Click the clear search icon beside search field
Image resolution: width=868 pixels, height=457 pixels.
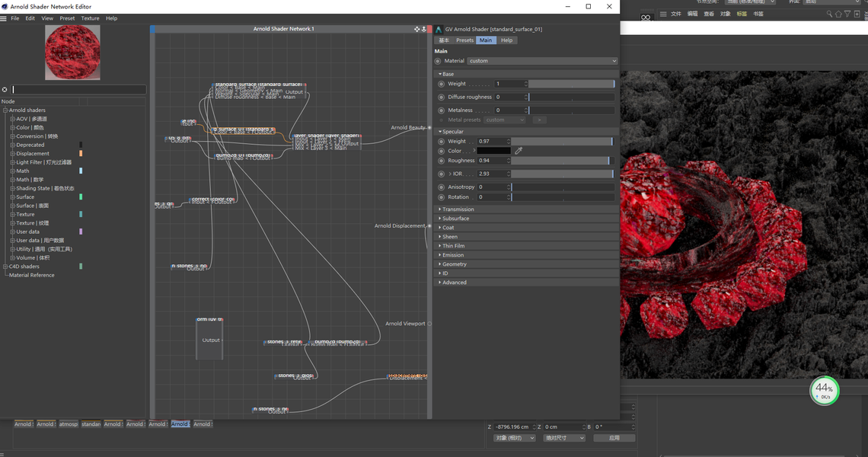pyautogui.click(x=5, y=89)
